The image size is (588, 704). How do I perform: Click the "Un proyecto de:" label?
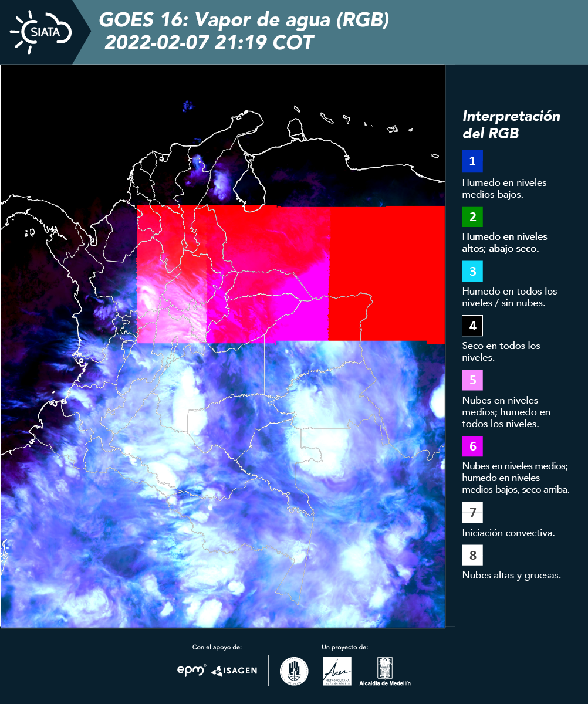tap(345, 647)
